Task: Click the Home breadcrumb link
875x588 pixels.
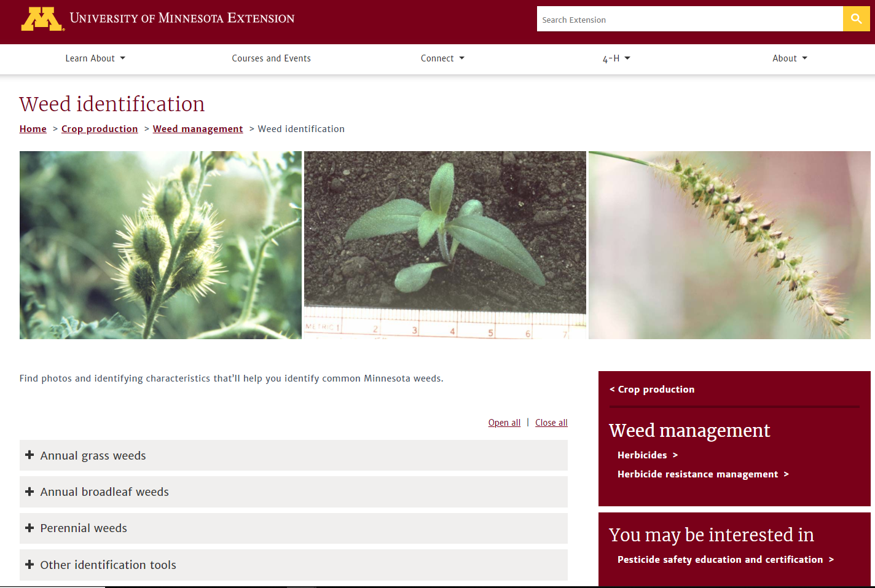Action: point(33,129)
